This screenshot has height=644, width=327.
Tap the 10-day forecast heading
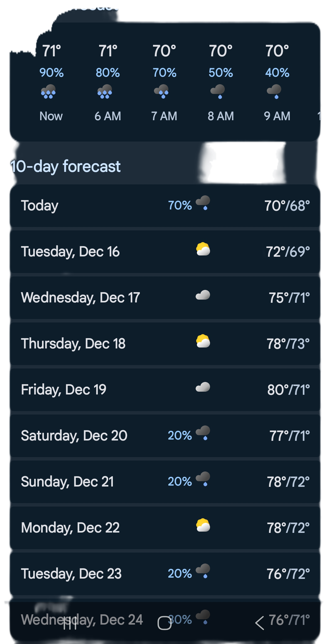coord(65,166)
